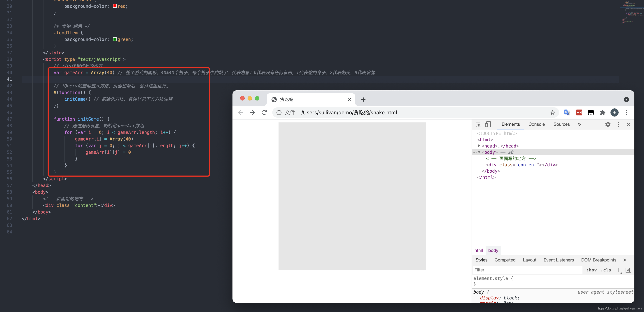The image size is (644, 312).
Task: Click line number 41 in editor gutter
Action: tap(9, 79)
